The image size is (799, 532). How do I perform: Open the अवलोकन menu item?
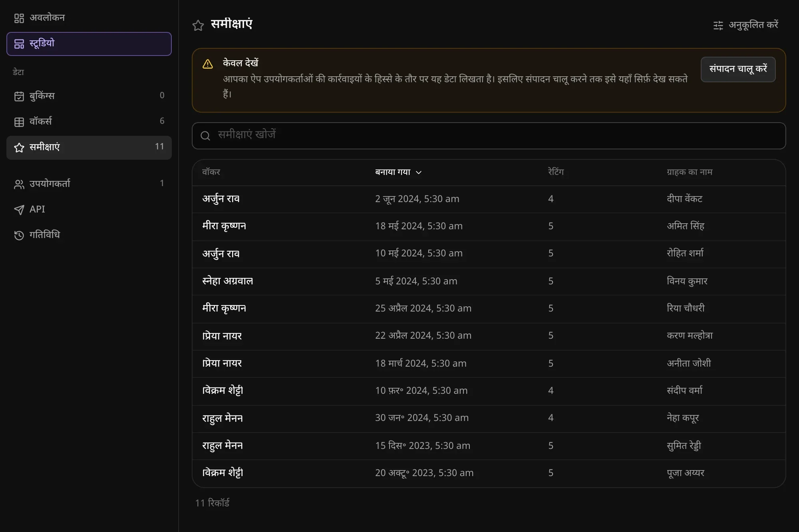pos(89,18)
